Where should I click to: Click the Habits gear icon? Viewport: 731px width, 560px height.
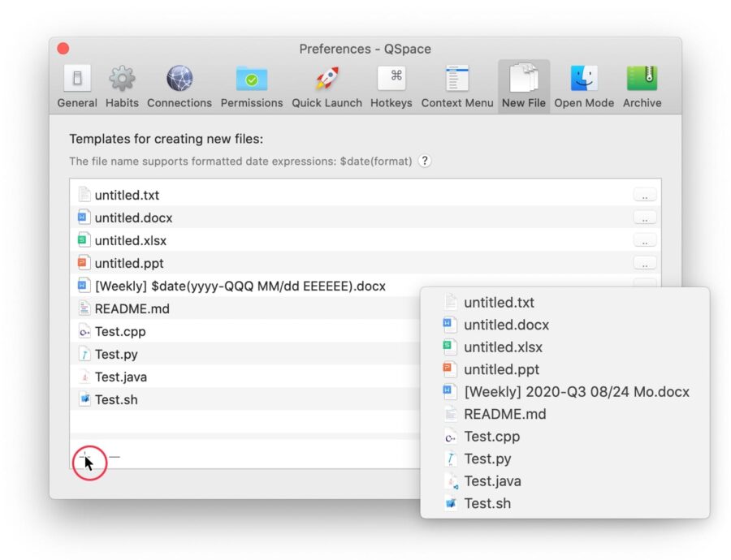click(x=121, y=79)
